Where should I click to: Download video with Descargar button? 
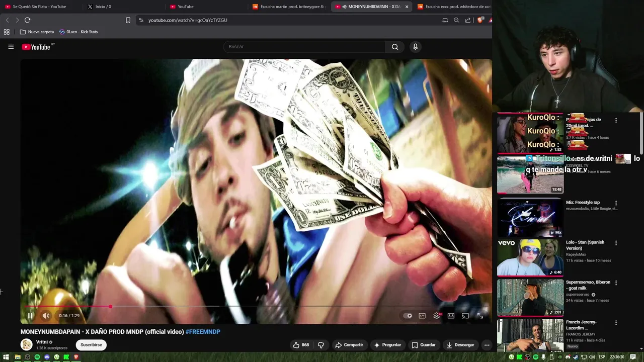[x=460, y=345]
